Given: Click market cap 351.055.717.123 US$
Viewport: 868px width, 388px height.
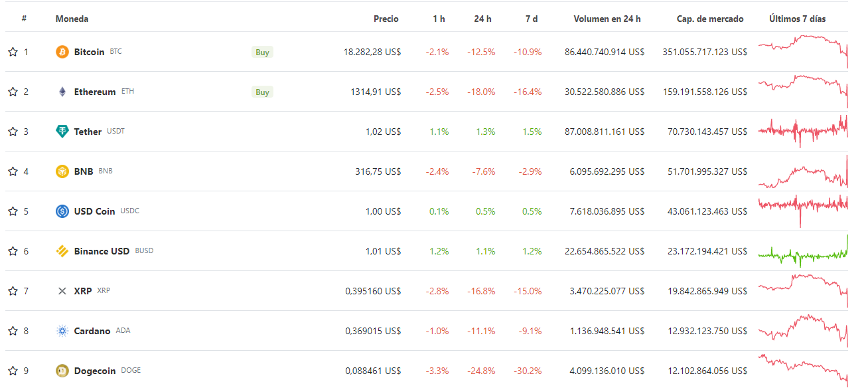Looking at the screenshot, I should 705,52.
